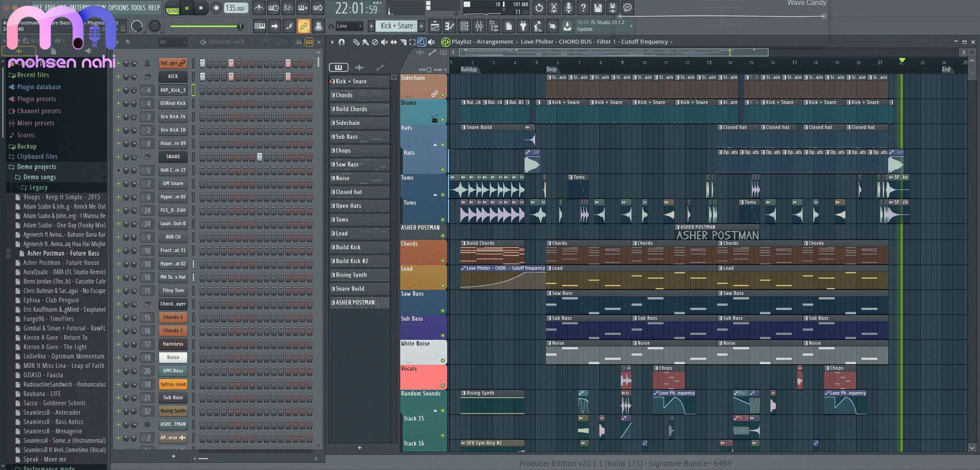The image size is (980, 470).
Task: Click the render as audio file icon
Action: point(613,8)
